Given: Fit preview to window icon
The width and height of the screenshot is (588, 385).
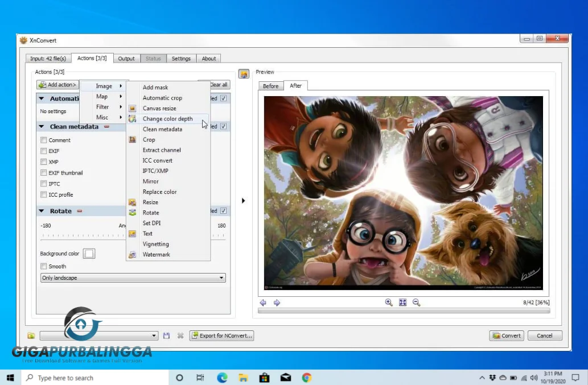Looking at the screenshot, I should tap(403, 302).
